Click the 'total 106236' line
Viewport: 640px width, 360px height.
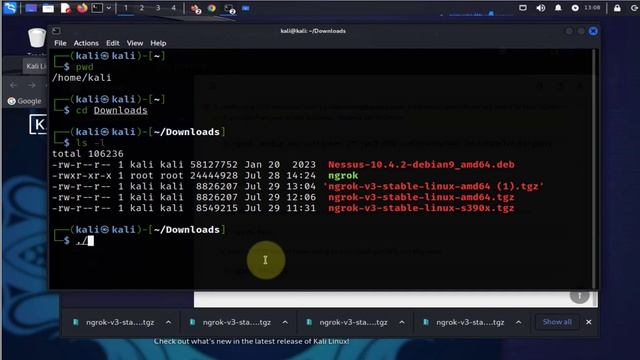88,153
